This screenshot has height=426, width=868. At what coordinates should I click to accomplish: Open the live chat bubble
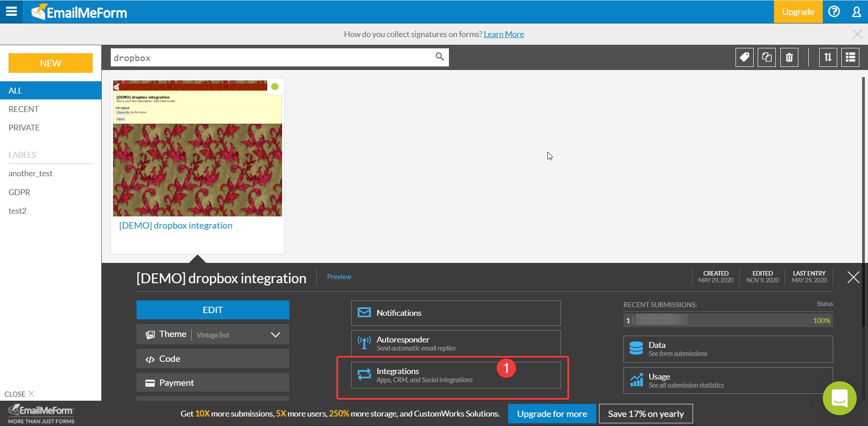click(840, 398)
